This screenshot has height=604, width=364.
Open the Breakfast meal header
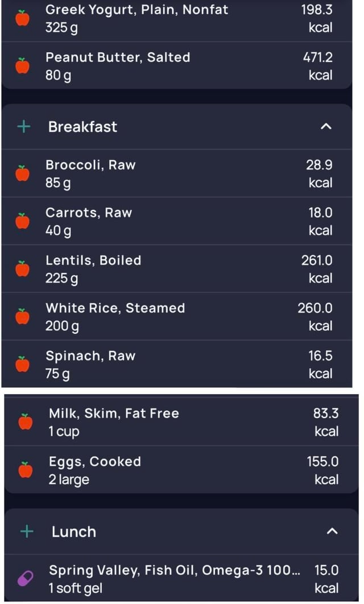[x=83, y=126]
